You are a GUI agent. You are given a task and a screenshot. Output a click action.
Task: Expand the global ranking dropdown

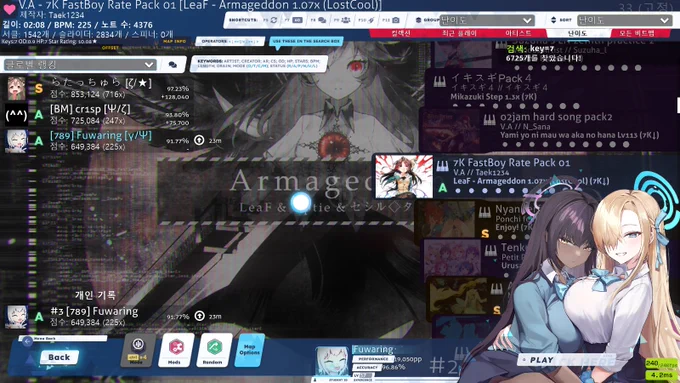(80, 65)
